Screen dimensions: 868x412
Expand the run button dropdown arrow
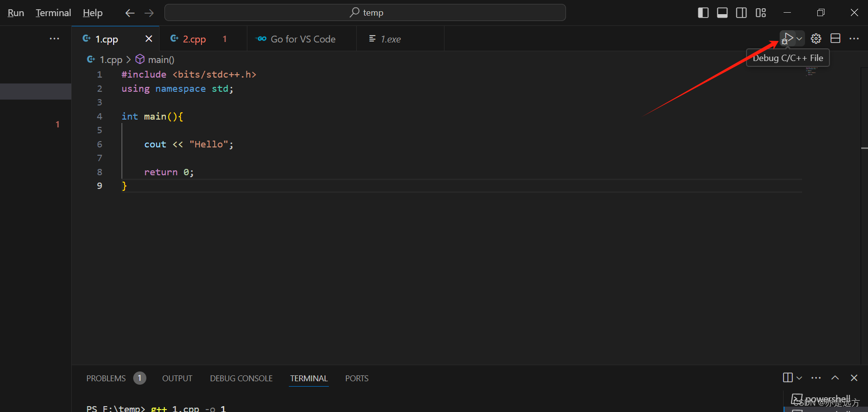[x=800, y=39]
